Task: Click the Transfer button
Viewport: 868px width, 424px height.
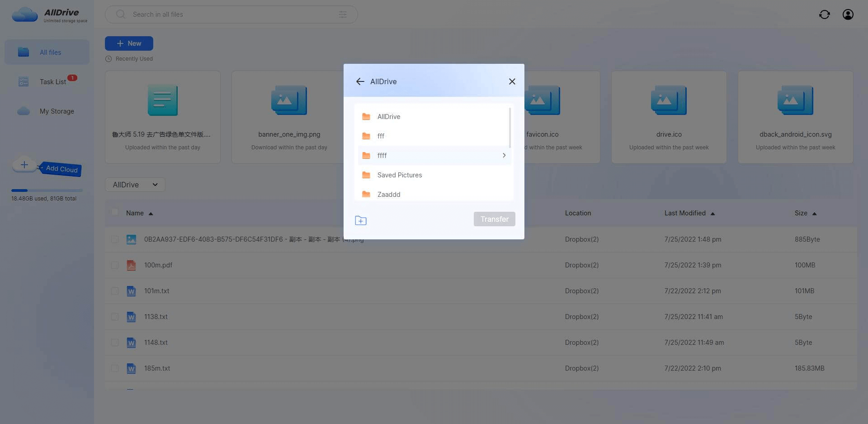Action: click(495, 219)
